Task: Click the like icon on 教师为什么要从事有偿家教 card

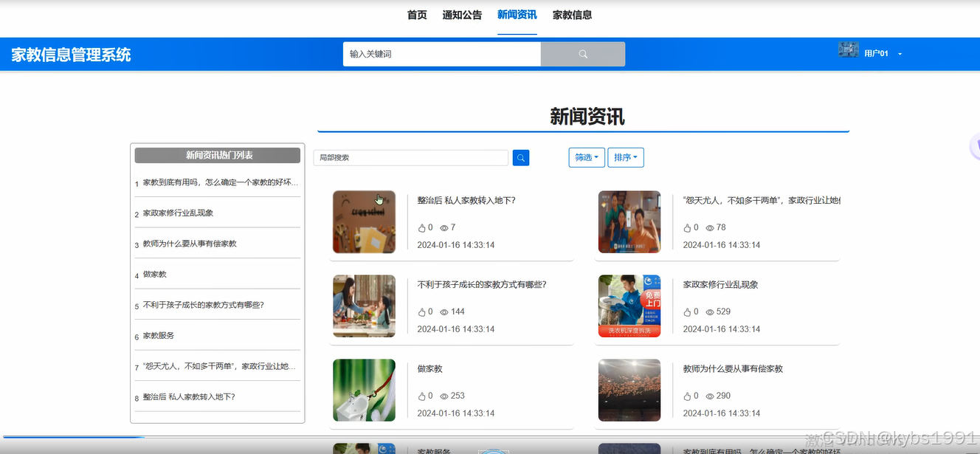Action: click(688, 396)
